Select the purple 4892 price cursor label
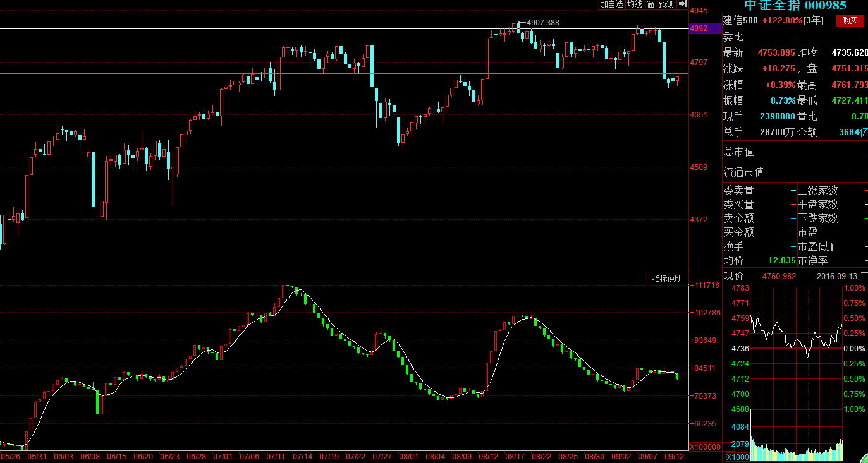The width and height of the screenshot is (868, 463). click(705, 28)
